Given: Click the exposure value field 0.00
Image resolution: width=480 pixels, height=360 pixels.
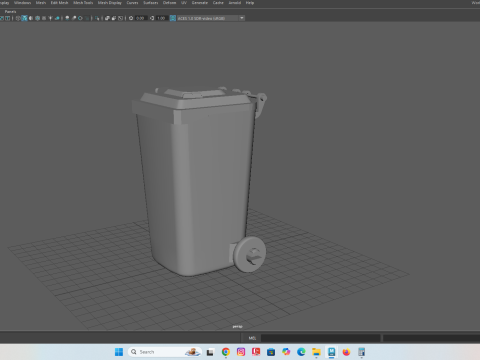Looking at the screenshot, I should (x=141, y=18).
